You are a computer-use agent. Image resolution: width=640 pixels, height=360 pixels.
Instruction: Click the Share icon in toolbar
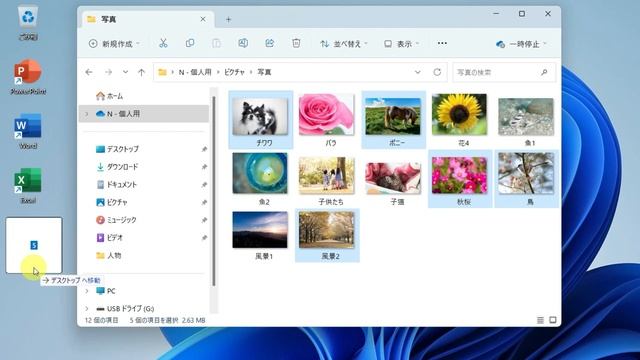pyautogui.click(x=269, y=43)
